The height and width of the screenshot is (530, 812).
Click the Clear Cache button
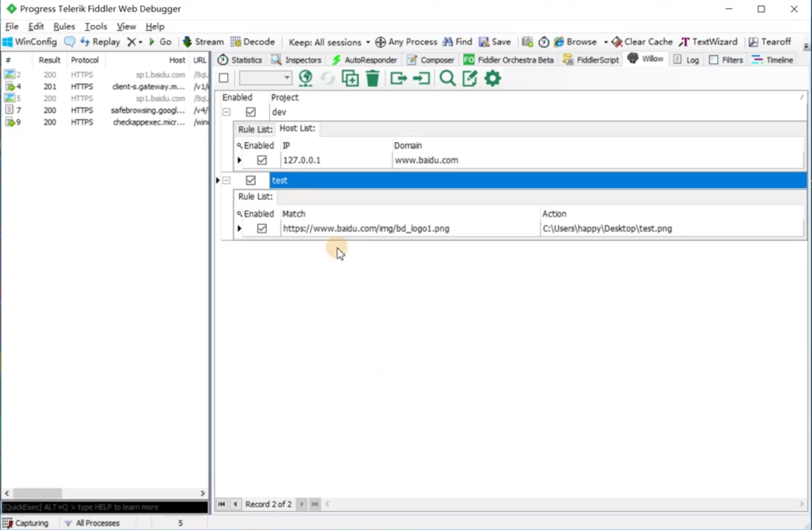(x=642, y=42)
